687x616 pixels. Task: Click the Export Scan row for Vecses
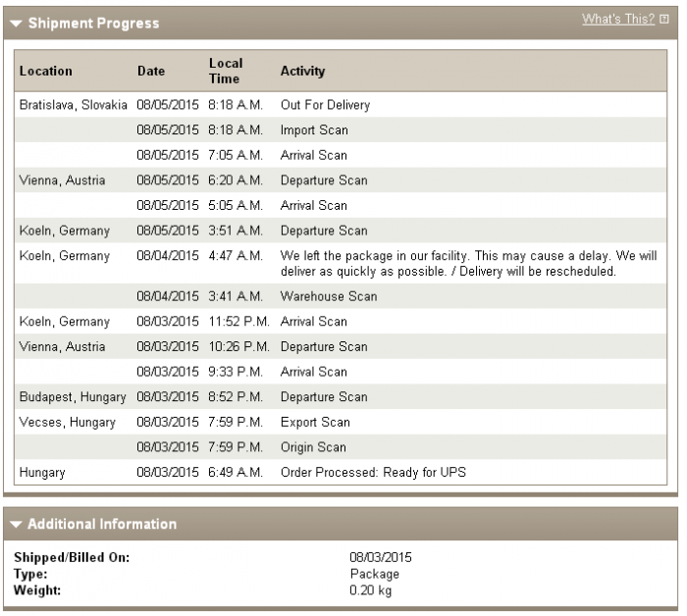tap(341, 422)
